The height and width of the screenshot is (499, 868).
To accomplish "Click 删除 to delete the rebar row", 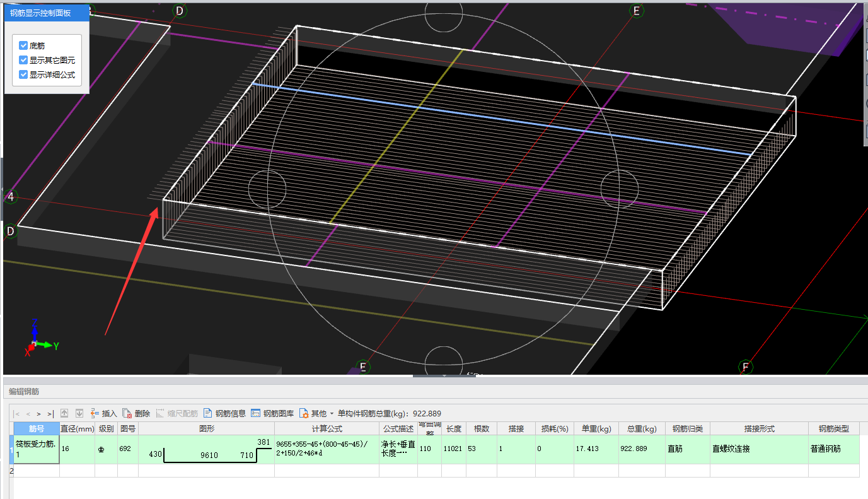I will 136,414.
